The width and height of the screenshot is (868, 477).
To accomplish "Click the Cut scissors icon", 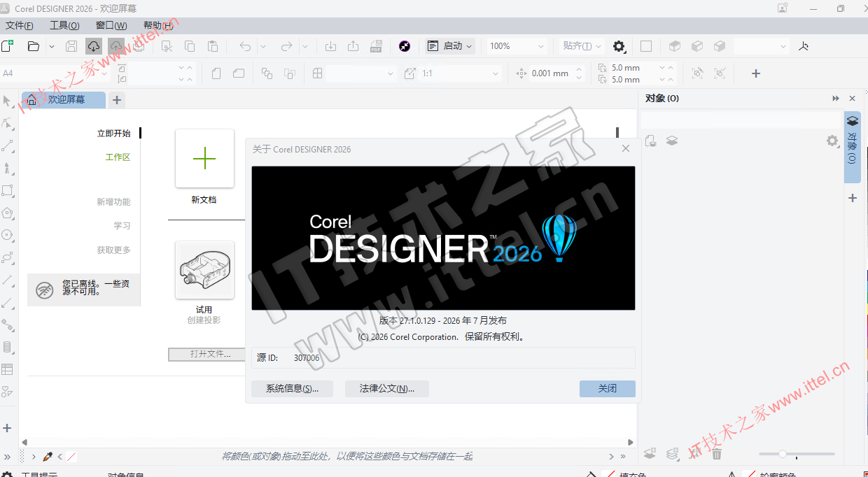I will (167, 46).
